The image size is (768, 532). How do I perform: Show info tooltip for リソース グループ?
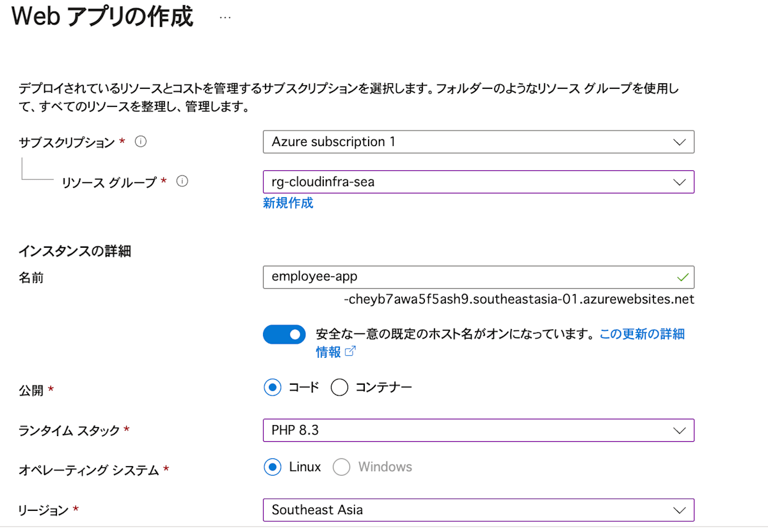[x=182, y=182]
